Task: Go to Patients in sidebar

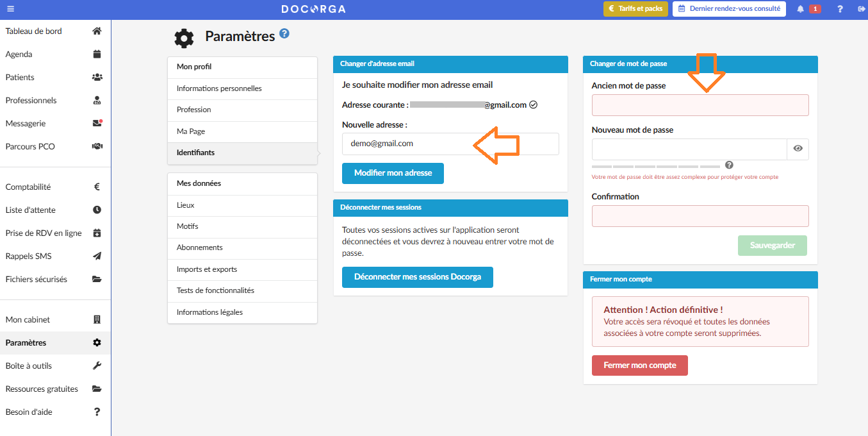Action: pos(20,78)
